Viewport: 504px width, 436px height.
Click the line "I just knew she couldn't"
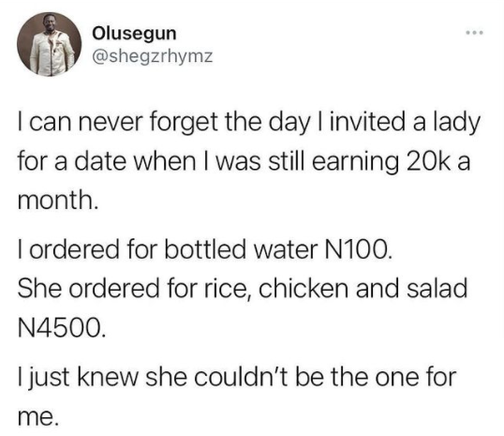click(x=237, y=377)
